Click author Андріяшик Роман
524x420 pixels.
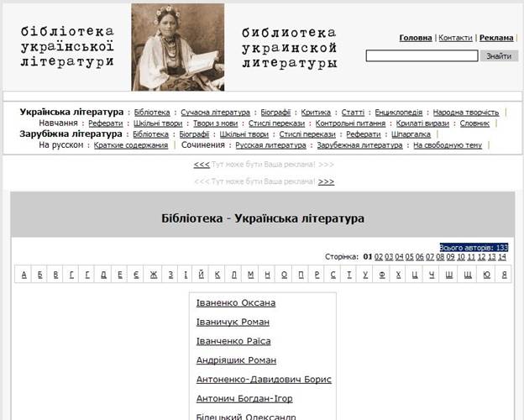pos(236,360)
